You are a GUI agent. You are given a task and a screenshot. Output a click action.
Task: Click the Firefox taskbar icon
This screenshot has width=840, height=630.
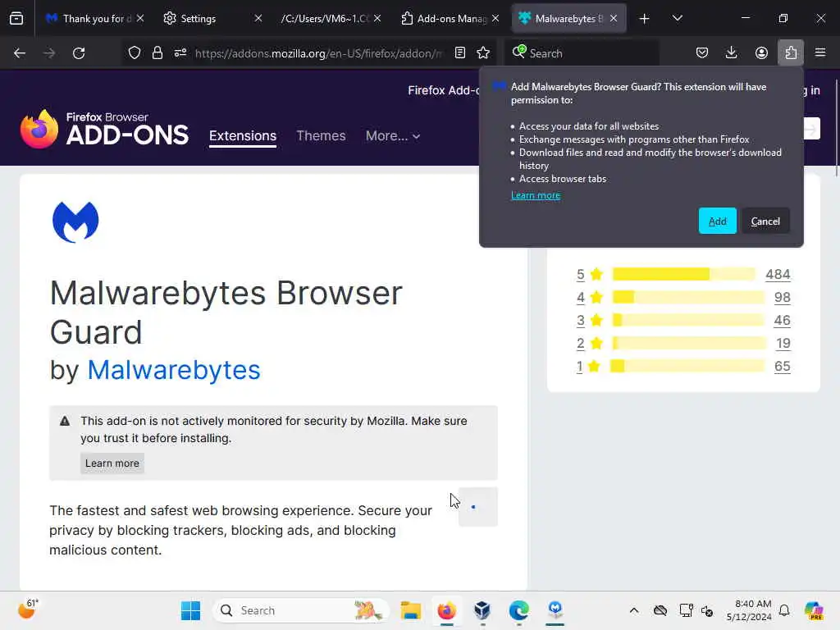[x=446, y=610]
